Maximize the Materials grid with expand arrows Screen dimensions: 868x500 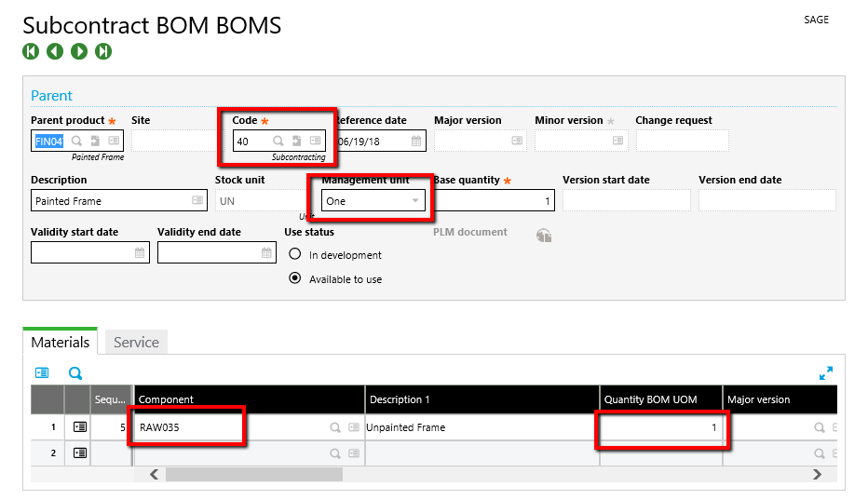[x=825, y=372]
